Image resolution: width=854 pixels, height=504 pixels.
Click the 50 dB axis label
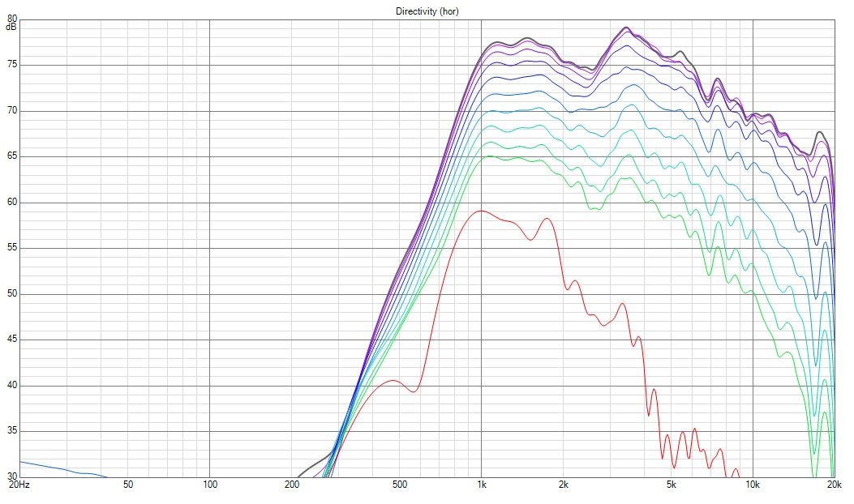coord(12,293)
